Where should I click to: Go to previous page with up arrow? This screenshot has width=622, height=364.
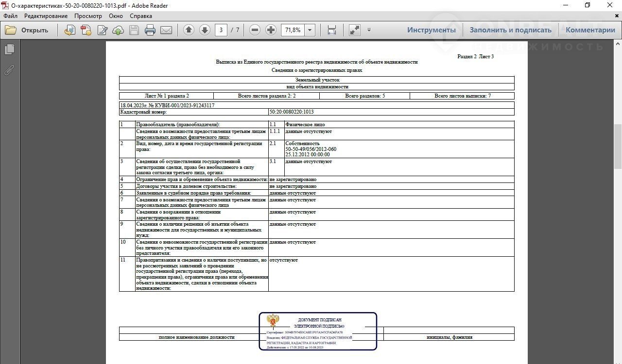189,30
